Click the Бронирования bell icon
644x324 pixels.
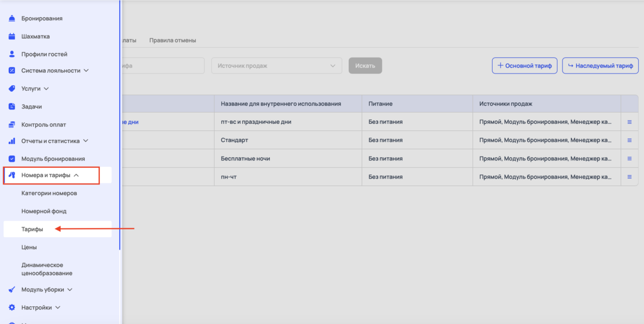click(12, 18)
